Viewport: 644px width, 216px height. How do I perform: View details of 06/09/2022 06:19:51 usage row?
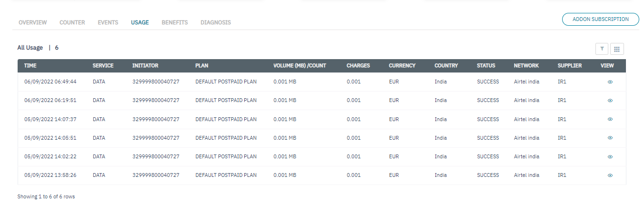pyautogui.click(x=610, y=101)
